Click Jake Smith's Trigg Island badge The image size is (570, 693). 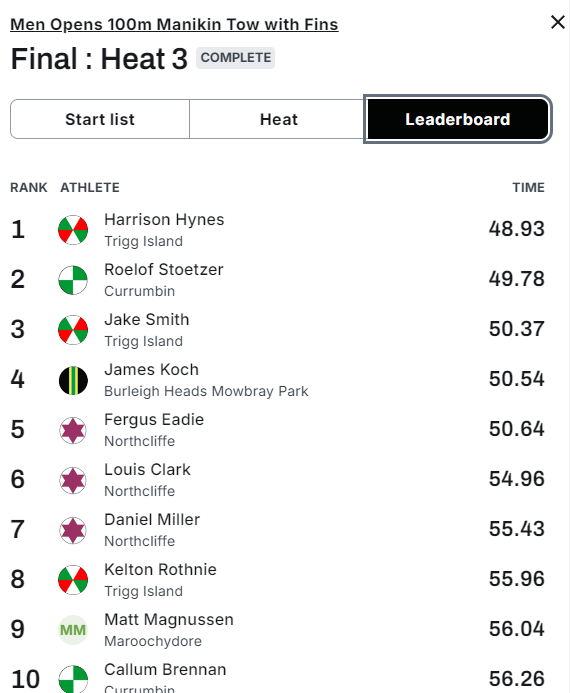(73, 330)
